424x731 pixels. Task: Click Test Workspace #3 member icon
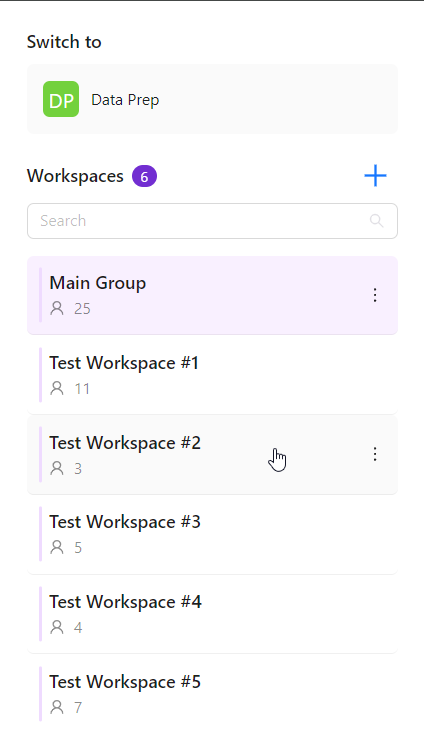57,547
